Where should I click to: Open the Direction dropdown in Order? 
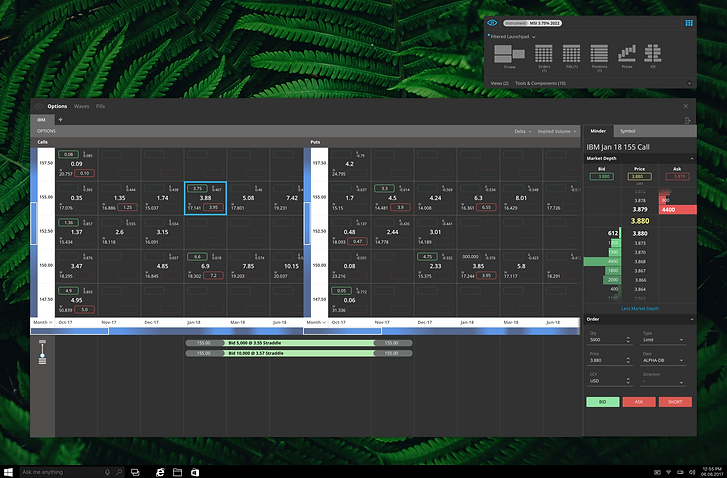(x=663, y=381)
